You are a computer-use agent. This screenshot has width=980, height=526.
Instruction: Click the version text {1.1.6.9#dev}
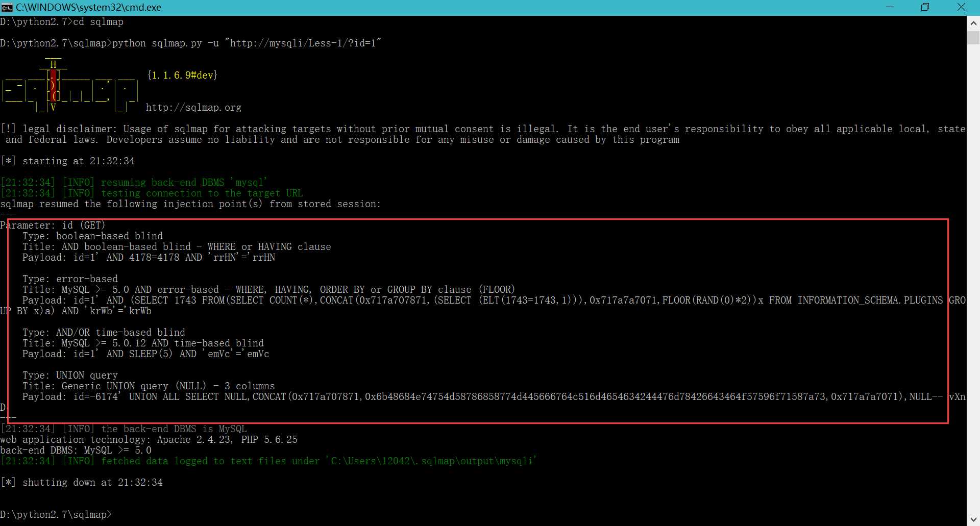[182, 75]
